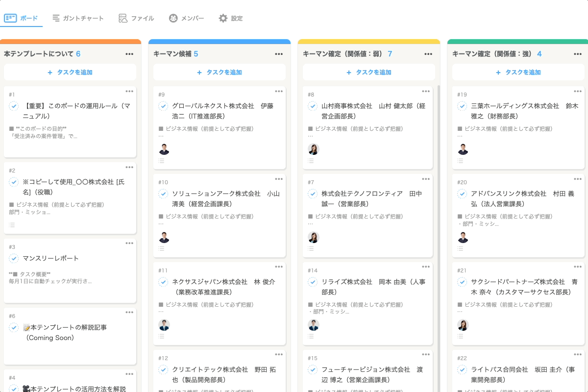Complete ネクサスジャパン株式会社 task
588x392 pixels.
click(x=163, y=282)
